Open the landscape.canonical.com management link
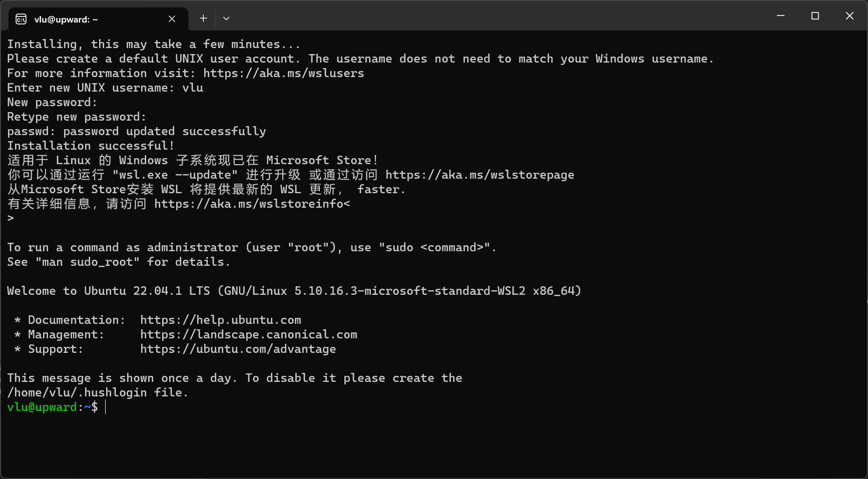This screenshot has height=479, width=868. [249, 334]
